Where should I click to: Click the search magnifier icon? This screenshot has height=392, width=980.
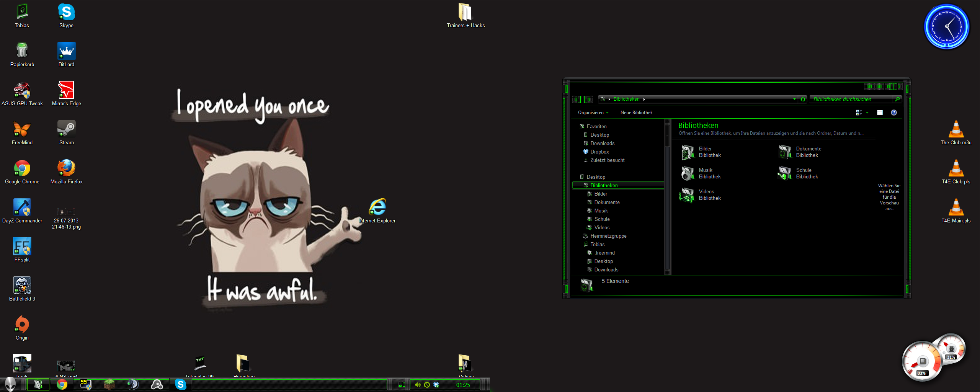tap(897, 99)
